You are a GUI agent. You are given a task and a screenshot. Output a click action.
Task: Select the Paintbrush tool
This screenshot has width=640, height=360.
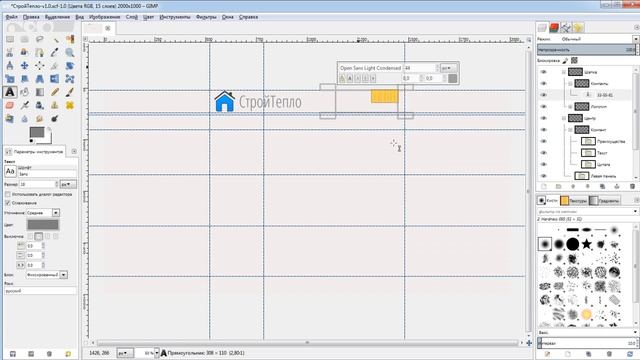pos(70,92)
